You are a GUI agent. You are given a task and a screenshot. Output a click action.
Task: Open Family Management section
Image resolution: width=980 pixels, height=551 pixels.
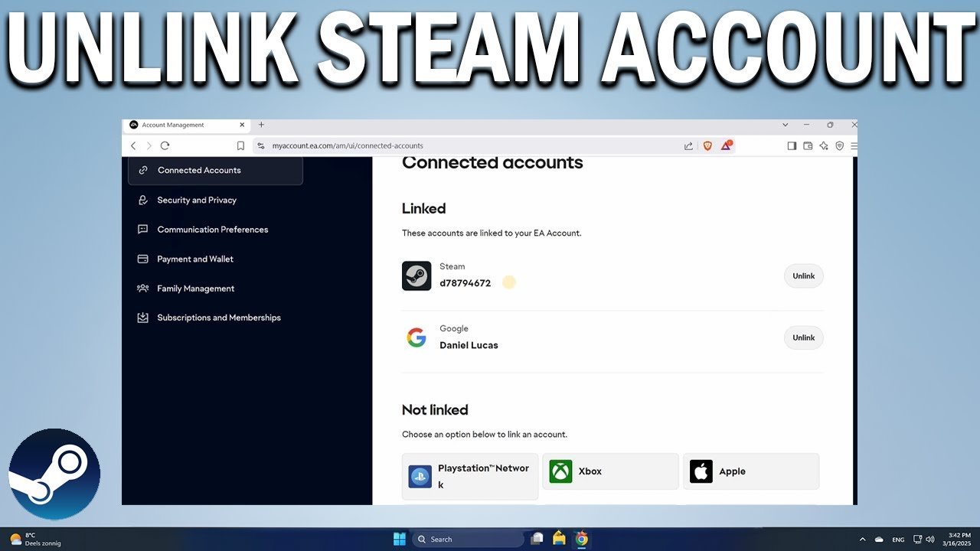point(196,289)
